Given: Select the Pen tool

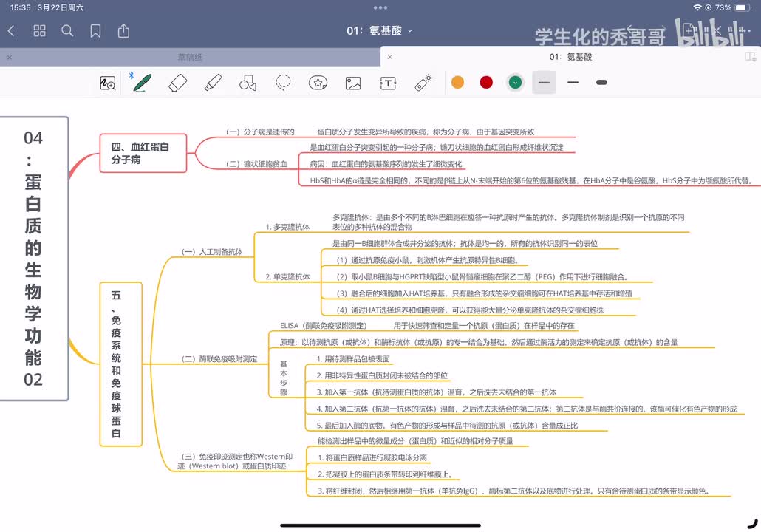Looking at the screenshot, I should click(x=142, y=83).
